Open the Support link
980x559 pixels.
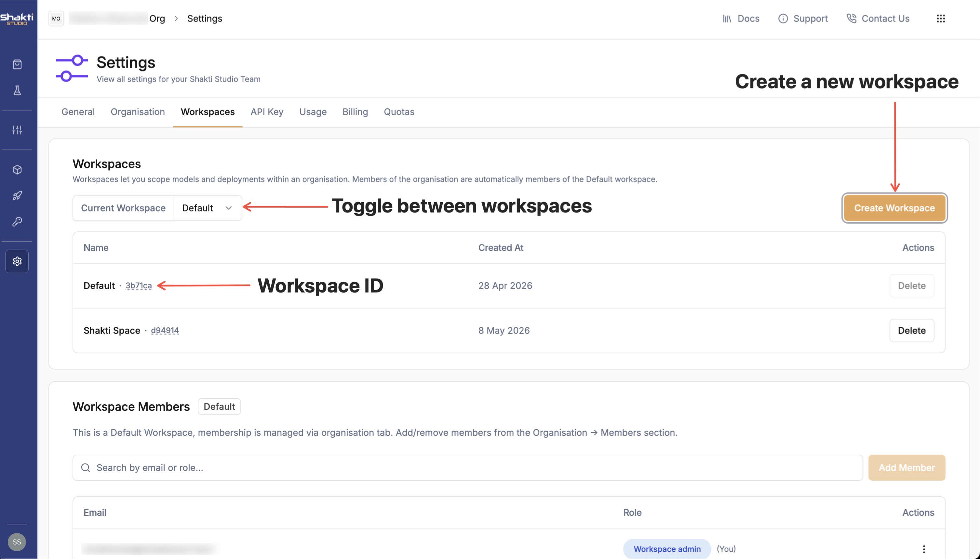tap(803, 19)
